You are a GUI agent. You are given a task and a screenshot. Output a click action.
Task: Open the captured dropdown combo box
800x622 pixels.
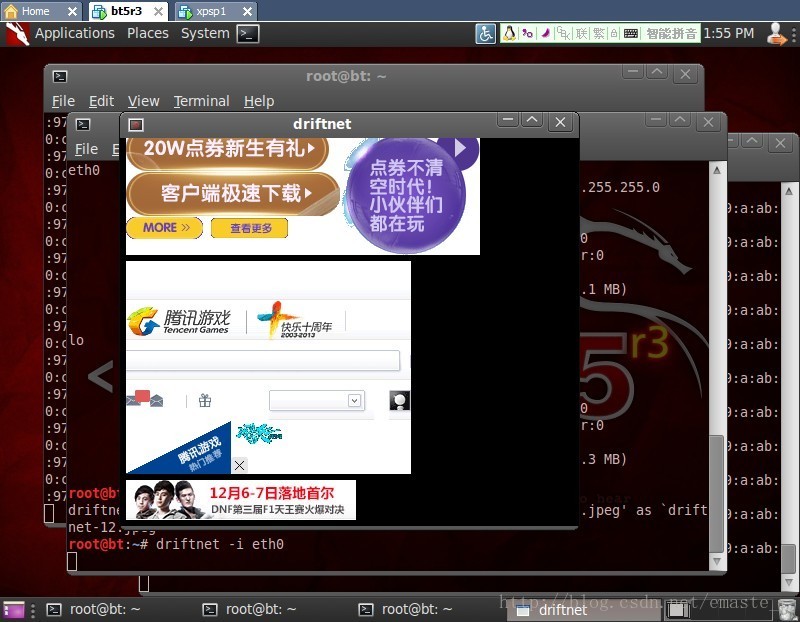(x=316, y=401)
